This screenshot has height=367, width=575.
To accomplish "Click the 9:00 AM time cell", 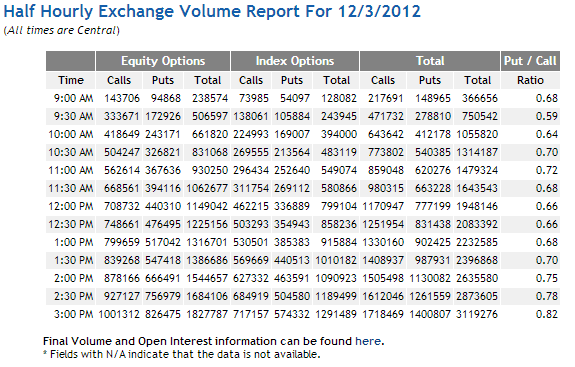I will point(73,98).
